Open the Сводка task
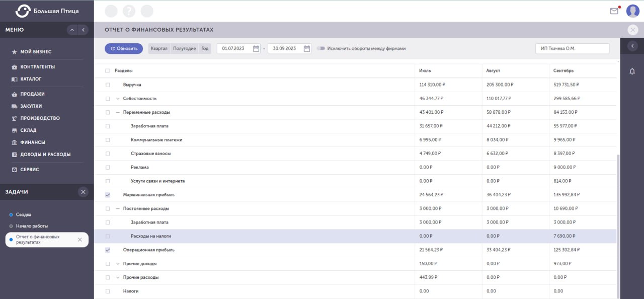This screenshot has width=644, height=299. 24,214
